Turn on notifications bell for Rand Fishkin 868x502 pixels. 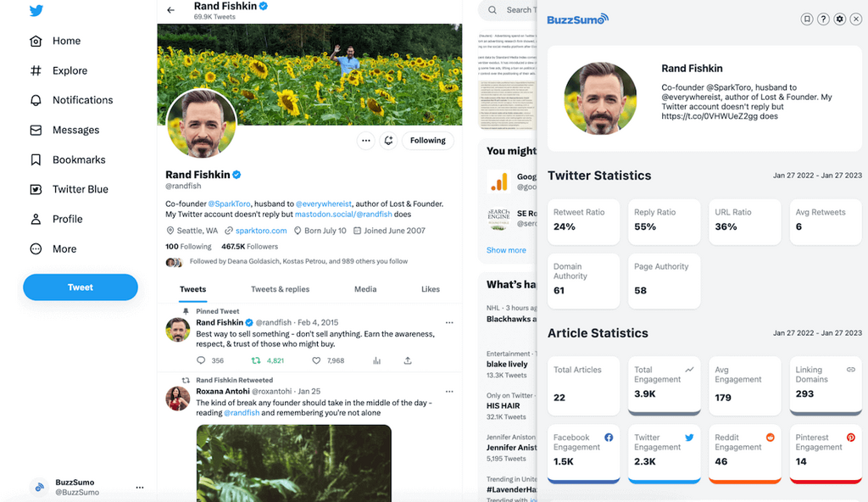click(x=388, y=141)
